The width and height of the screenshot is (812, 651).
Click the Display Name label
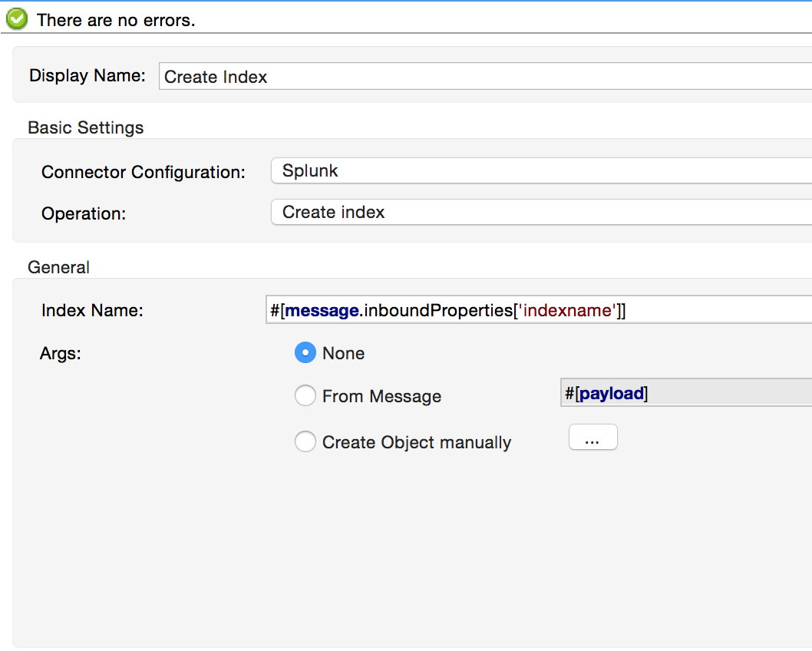pyautogui.click(x=84, y=75)
